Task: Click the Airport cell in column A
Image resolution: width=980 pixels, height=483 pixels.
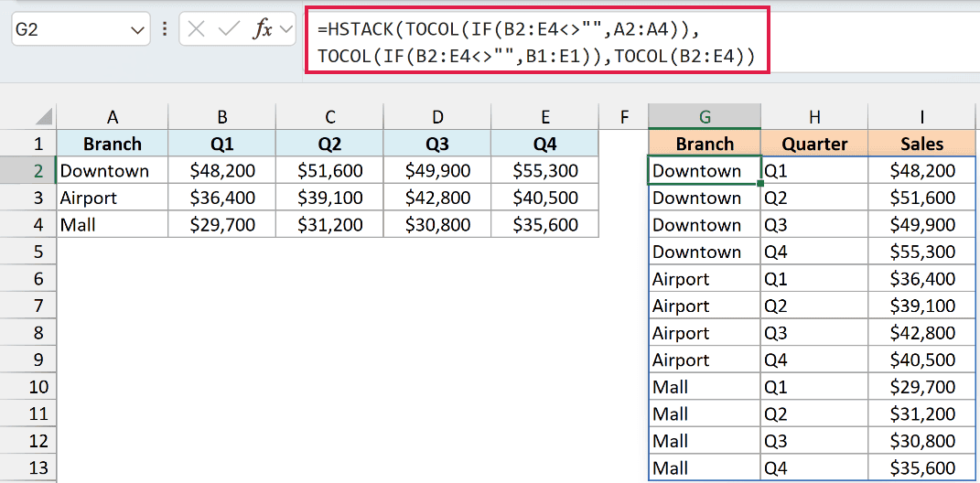Action: click(113, 198)
